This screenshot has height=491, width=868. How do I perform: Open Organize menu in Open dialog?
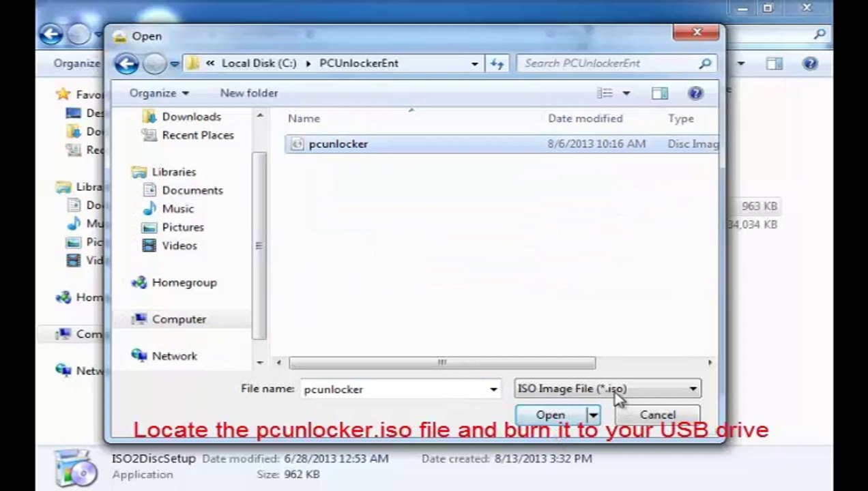[159, 93]
